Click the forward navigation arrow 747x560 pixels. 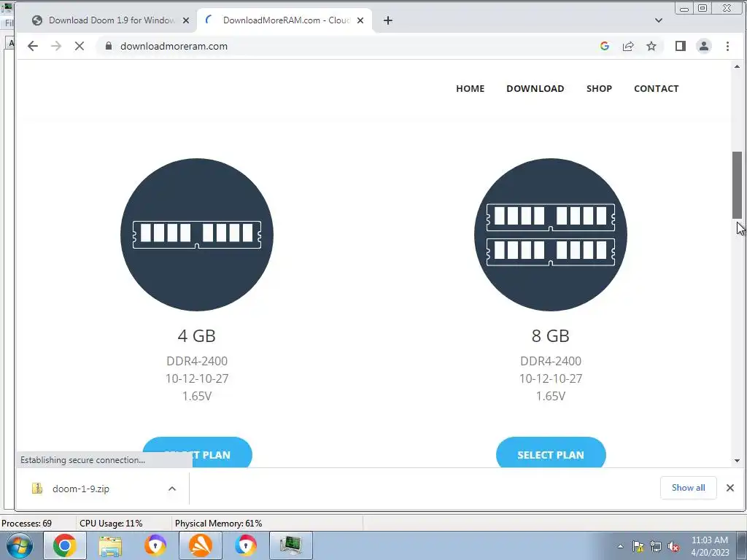(x=56, y=46)
